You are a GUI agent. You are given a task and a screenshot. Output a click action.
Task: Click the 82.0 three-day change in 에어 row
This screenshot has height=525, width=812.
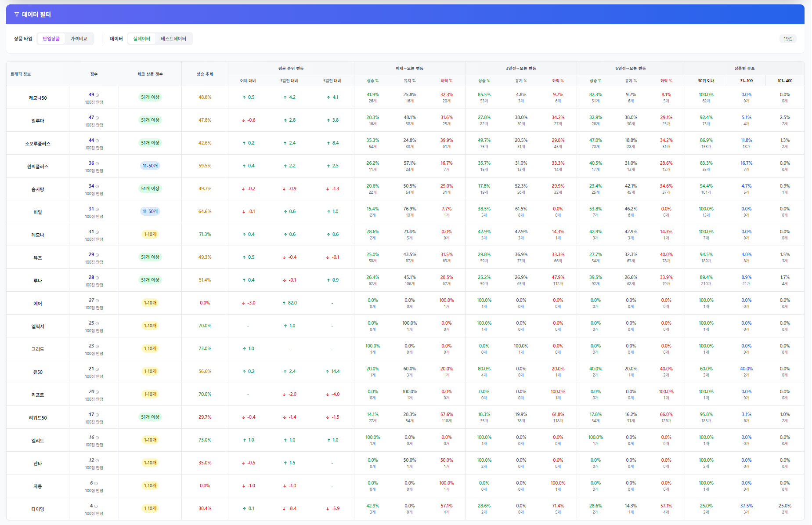tap(289, 303)
